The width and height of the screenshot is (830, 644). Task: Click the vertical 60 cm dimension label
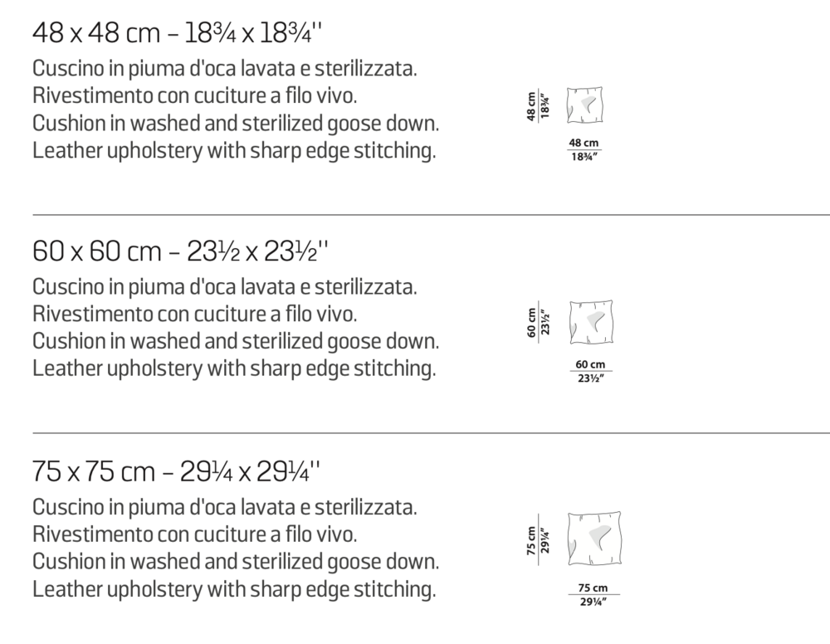coord(531,323)
